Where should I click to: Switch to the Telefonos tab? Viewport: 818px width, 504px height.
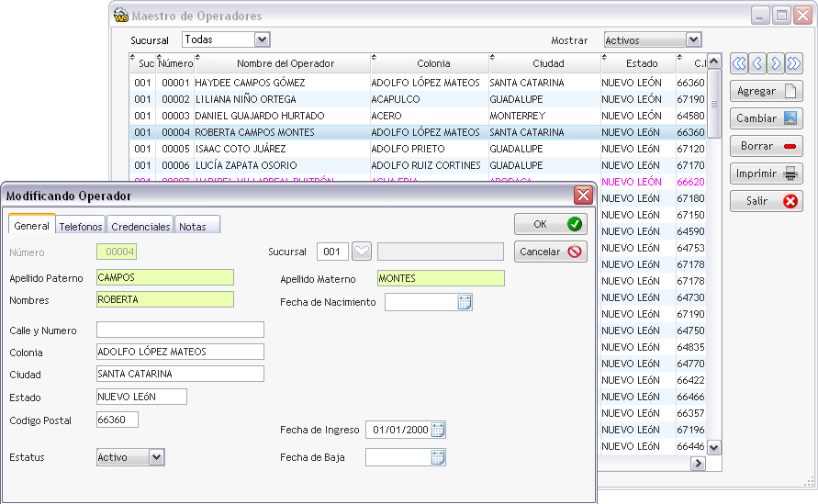81,226
